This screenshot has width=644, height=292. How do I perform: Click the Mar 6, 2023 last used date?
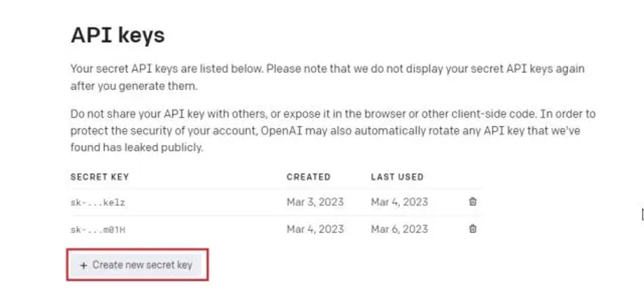[x=399, y=229]
